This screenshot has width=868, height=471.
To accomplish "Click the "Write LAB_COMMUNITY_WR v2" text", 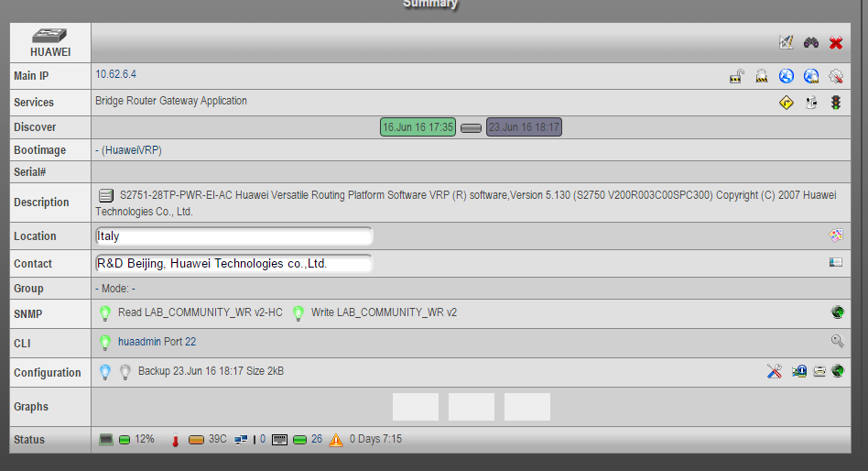I will point(384,312).
